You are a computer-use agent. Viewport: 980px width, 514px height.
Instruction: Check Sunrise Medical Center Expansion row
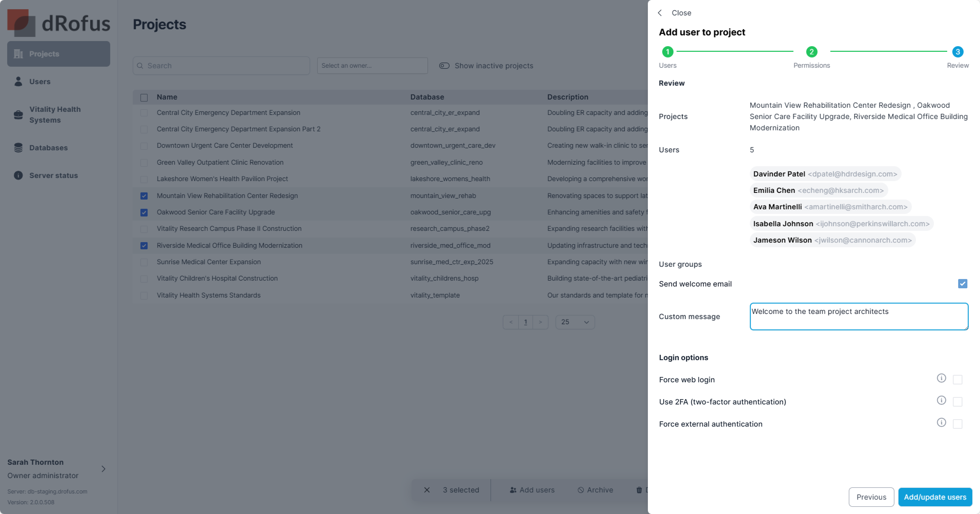click(144, 262)
